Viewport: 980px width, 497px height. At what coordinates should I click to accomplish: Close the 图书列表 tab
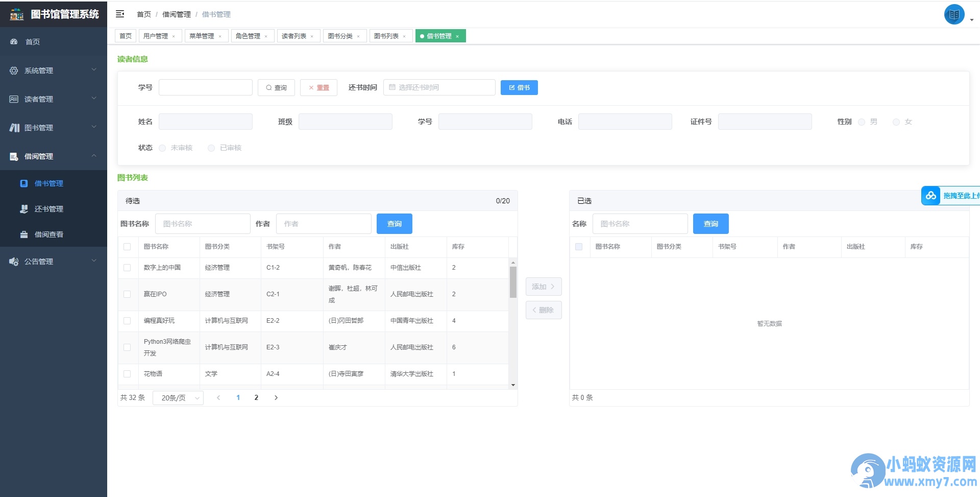click(404, 36)
